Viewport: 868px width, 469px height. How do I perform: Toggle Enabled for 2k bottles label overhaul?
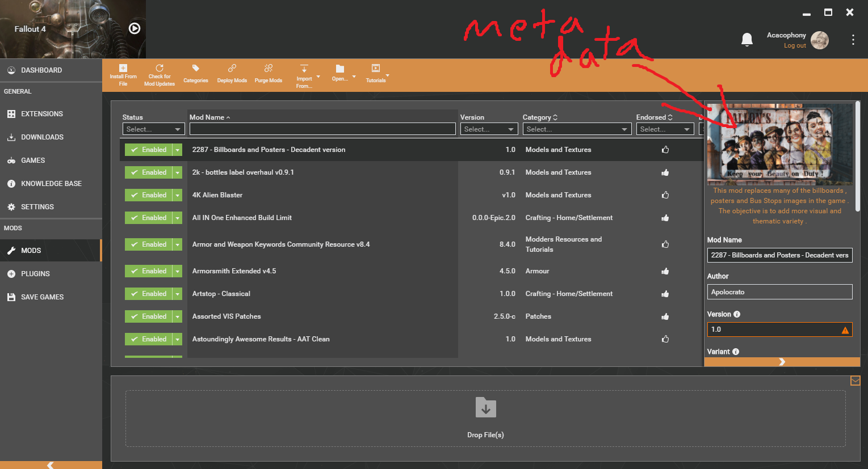click(149, 172)
